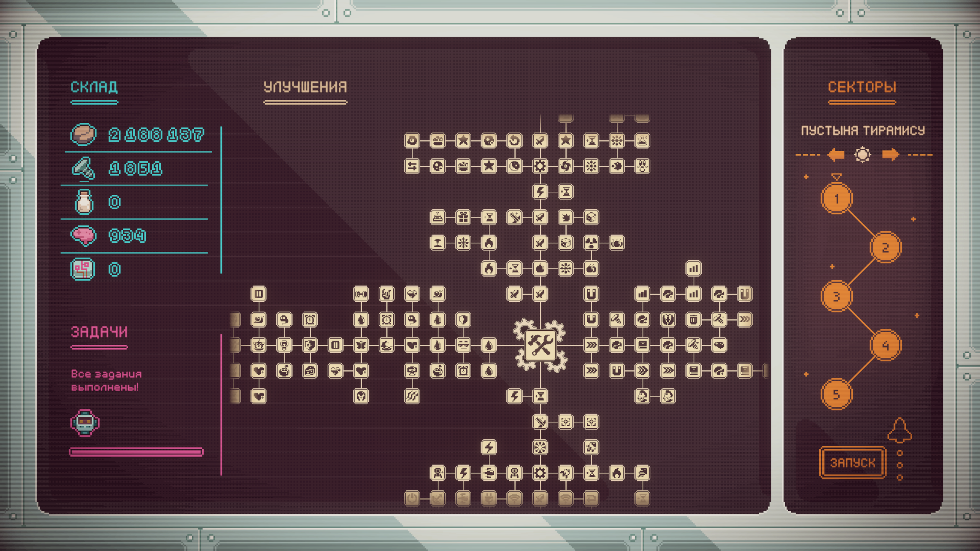Screen dimensions: 980x551
Task: Select the swap arrows upgrade node
Action: [412, 166]
